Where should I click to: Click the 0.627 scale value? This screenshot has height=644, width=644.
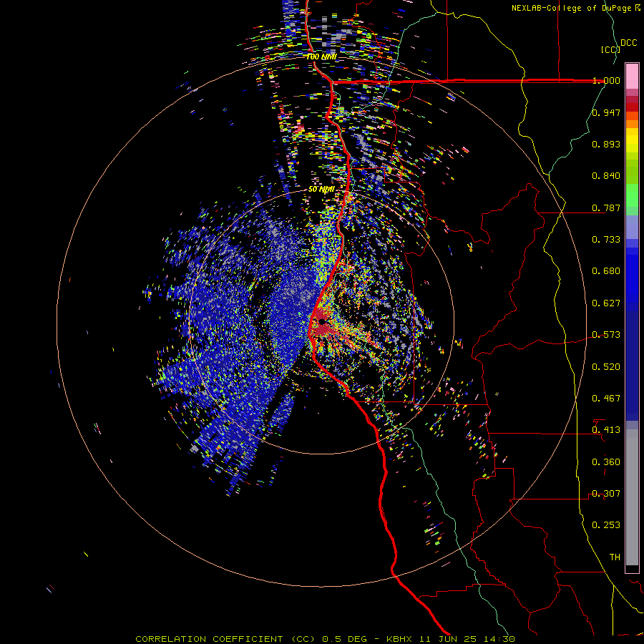606,303
